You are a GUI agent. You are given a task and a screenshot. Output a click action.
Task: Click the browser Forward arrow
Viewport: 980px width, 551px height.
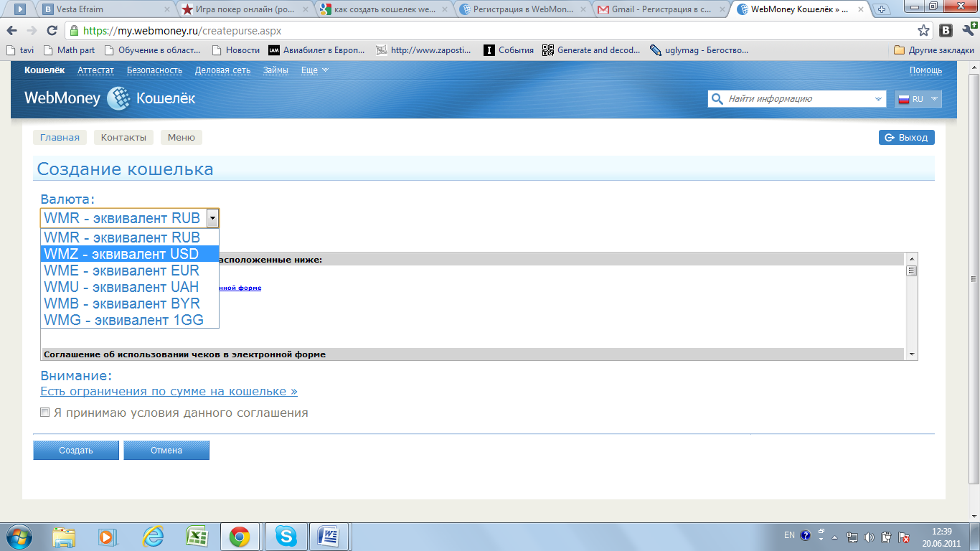click(32, 31)
